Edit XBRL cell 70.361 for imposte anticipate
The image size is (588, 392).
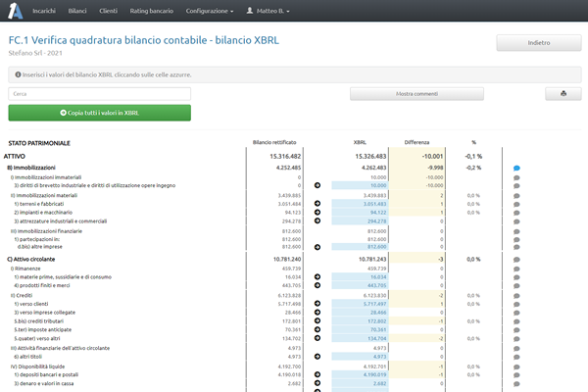(360, 329)
